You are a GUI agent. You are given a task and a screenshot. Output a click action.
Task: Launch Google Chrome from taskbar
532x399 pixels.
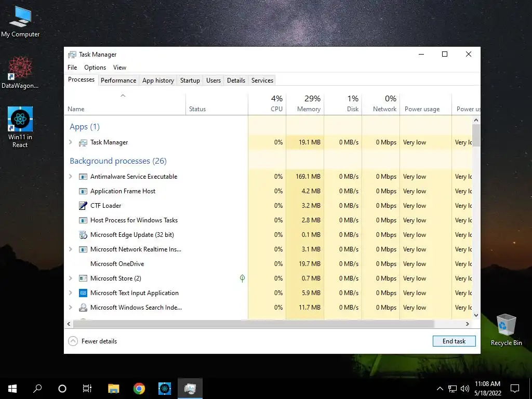click(x=139, y=389)
